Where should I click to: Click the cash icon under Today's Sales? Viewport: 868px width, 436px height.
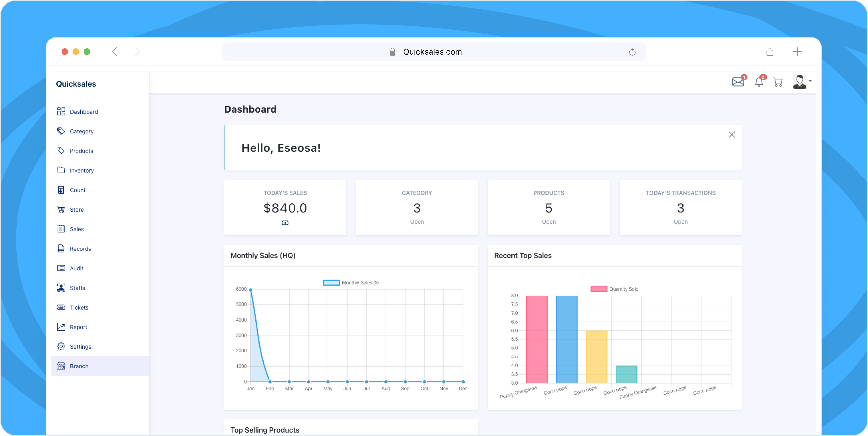point(285,222)
